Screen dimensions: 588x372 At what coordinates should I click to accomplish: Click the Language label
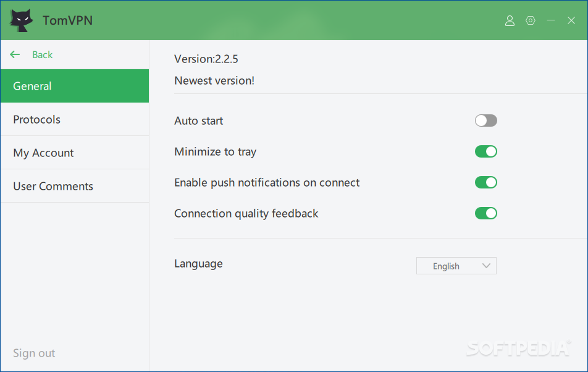[x=198, y=264]
